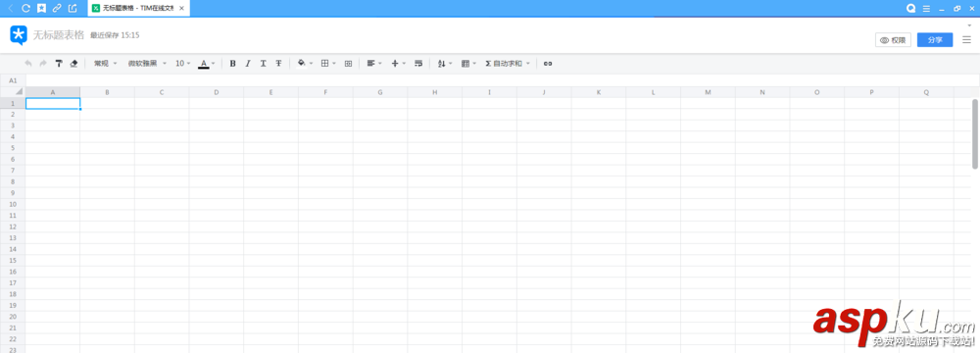The width and height of the screenshot is (980, 353).
Task: Open the hamburger menu beside 分享
Action: (x=967, y=40)
